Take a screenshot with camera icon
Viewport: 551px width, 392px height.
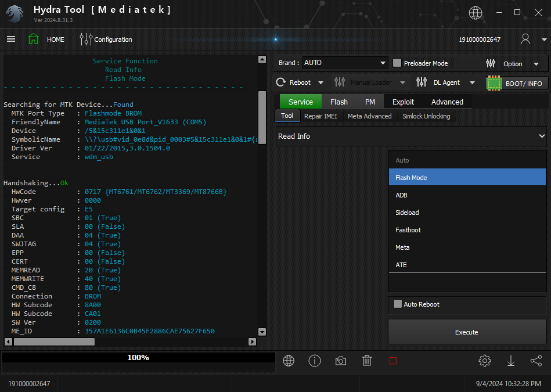[x=340, y=361]
